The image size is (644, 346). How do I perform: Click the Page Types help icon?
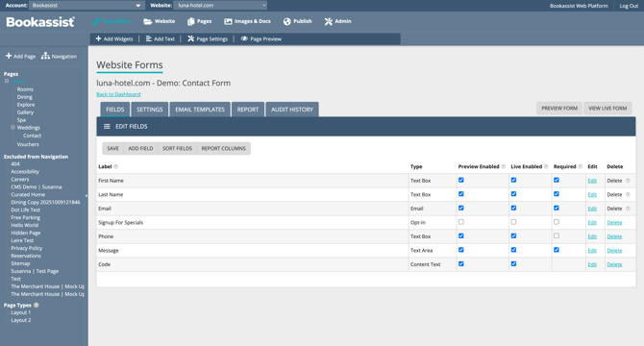click(37, 305)
